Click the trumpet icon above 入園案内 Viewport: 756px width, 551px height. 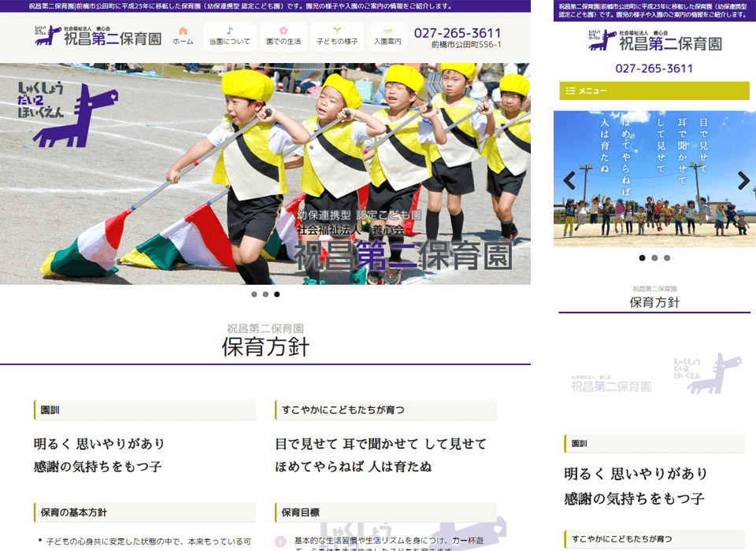387,31
